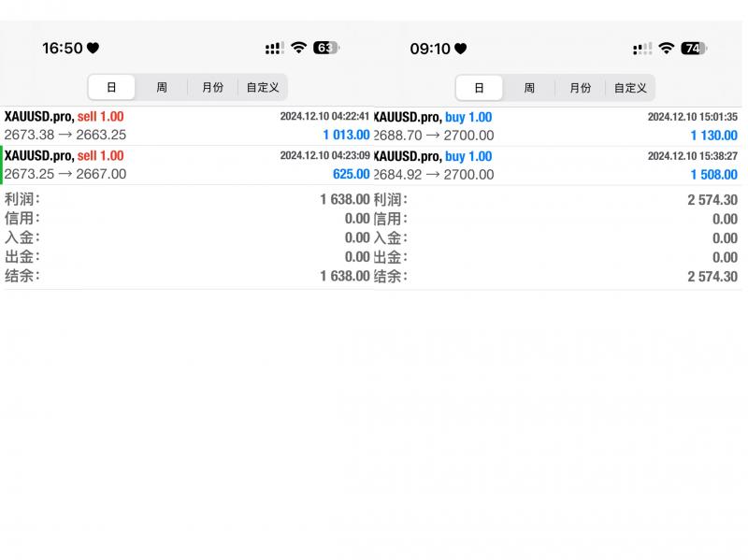Tap the 入金 label in right summary
Screen dimensions: 748x560
pyautogui.click(x=390, y=238)
